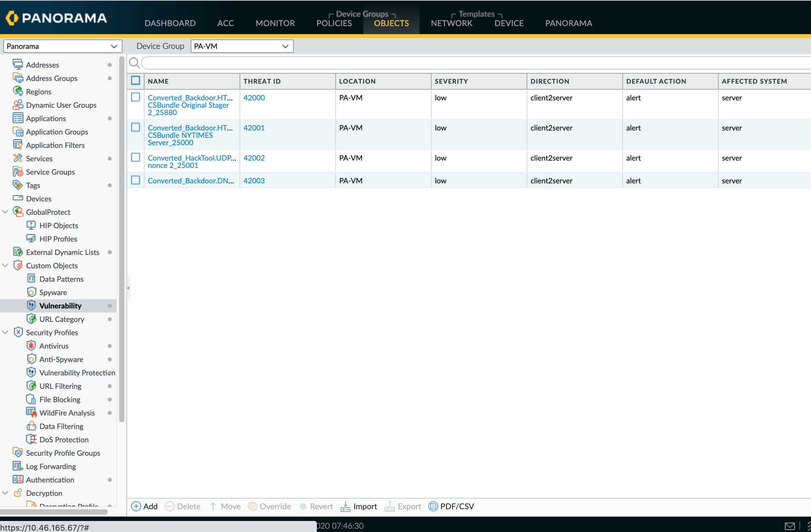Image resolution: width=811 pixels, height=532 pixels.
Task: Open the Device Group PA-VM dropdown
Action: 242,46
